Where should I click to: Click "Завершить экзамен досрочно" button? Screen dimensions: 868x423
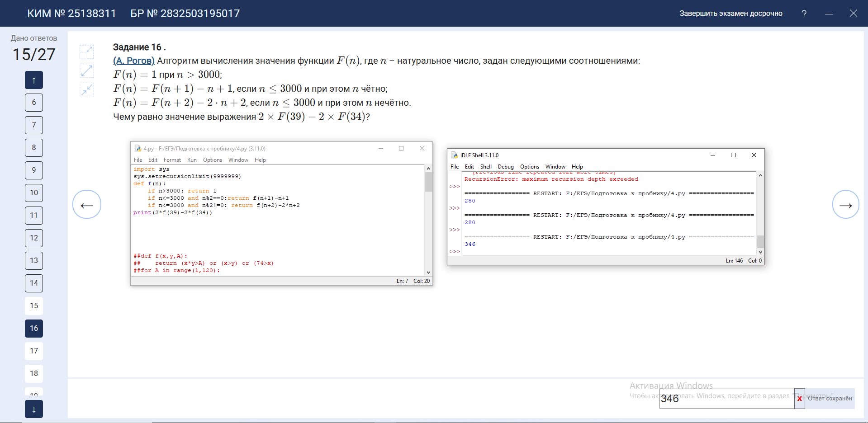[x=730, y=14]
